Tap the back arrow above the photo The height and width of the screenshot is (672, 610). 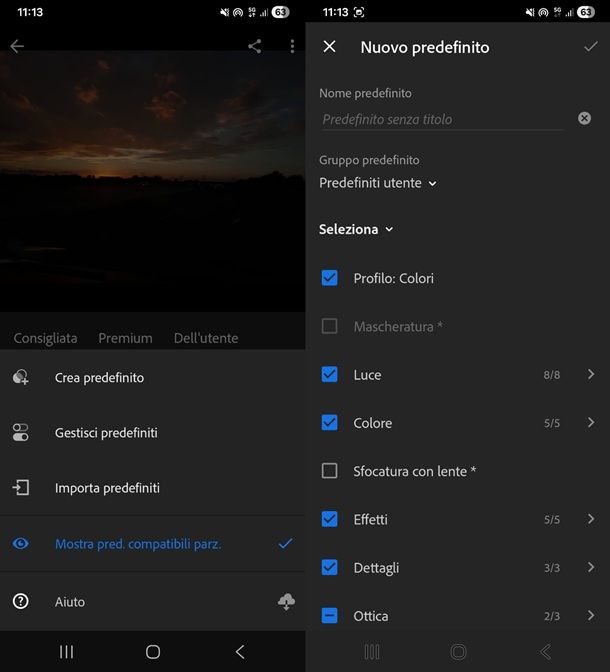[x=17, y=46]
